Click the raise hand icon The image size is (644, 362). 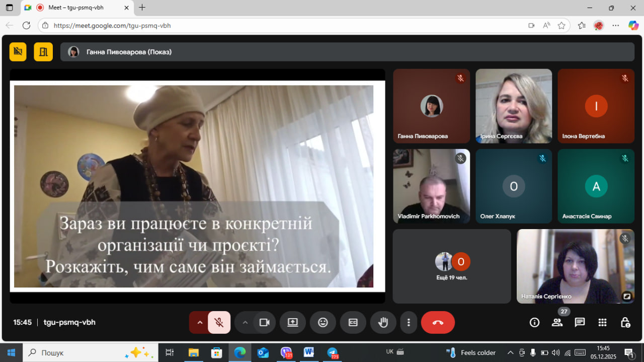[383, 323]
